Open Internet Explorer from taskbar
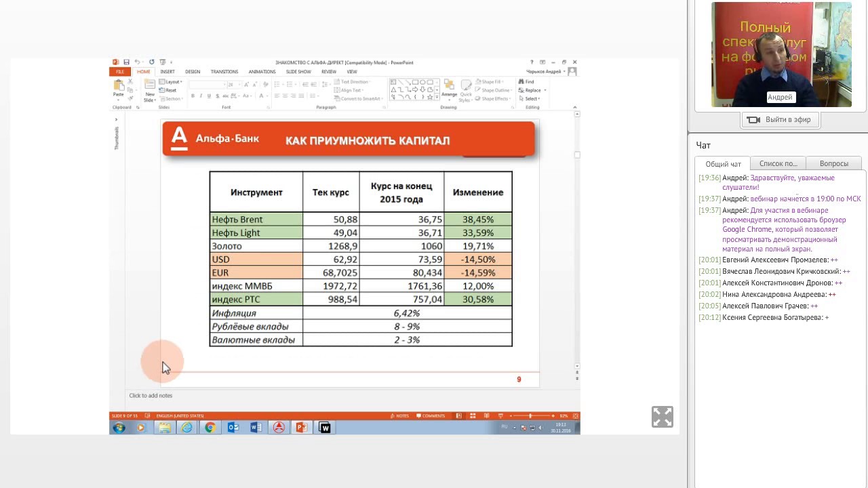Viewport: 868px width, 488px height. (186, 428)
